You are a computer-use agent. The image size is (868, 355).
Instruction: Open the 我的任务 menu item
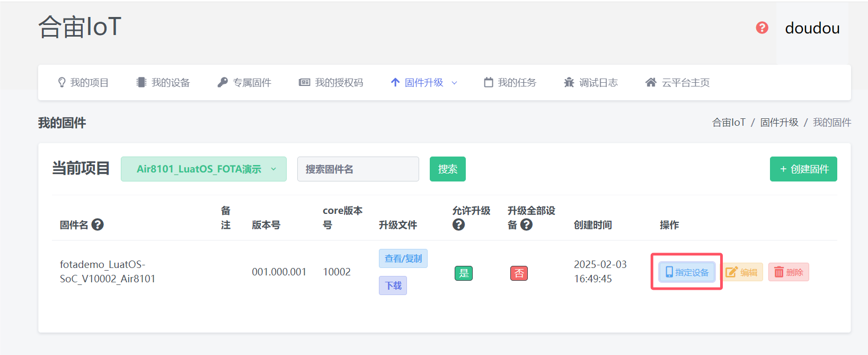(x=510, y=82)
